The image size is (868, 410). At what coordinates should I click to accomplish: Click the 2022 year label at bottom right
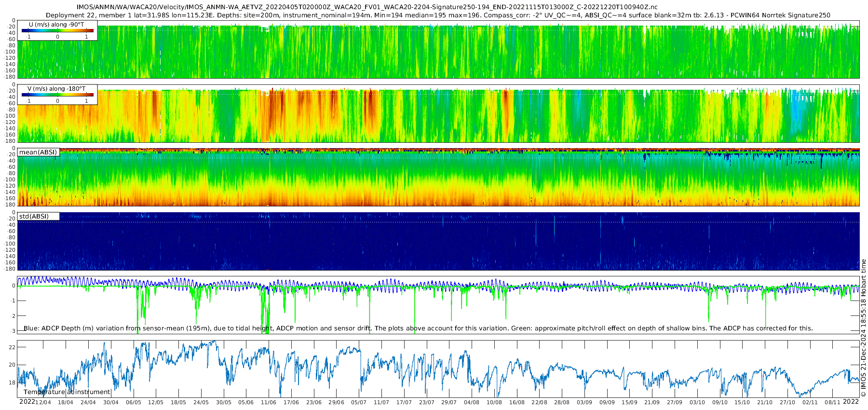[x=851, y=402]
